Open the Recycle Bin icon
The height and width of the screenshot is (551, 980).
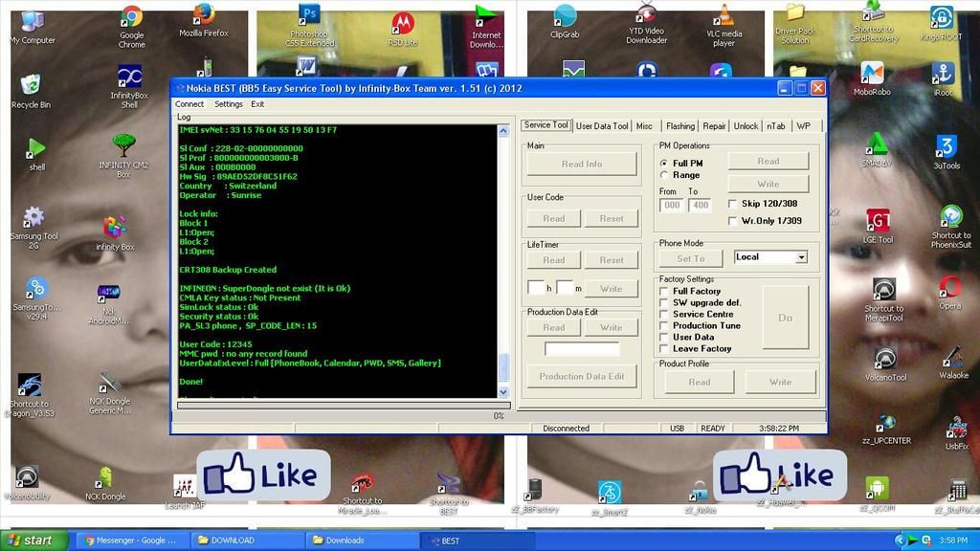pos(31,86)
